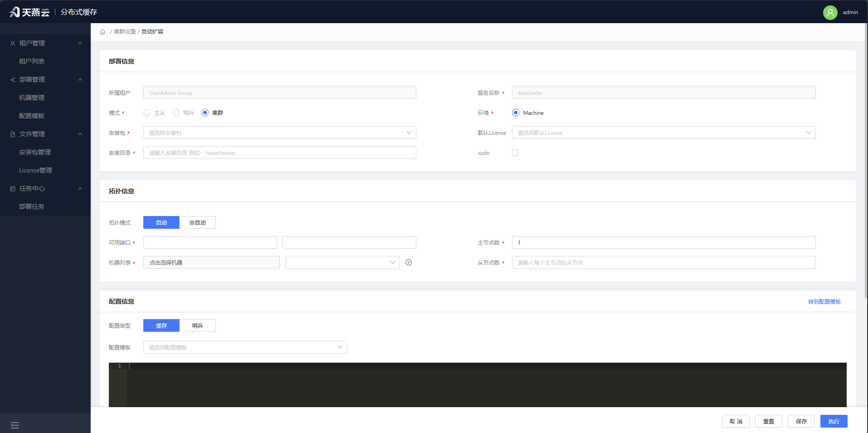Set config type to 哨兵

[x=197, y=325]
